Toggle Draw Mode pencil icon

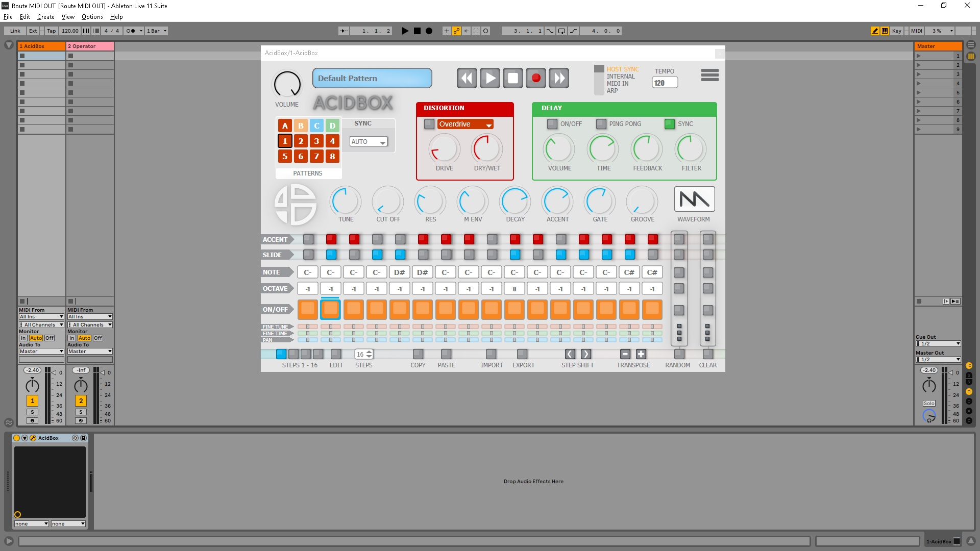[x=875, y=31]
